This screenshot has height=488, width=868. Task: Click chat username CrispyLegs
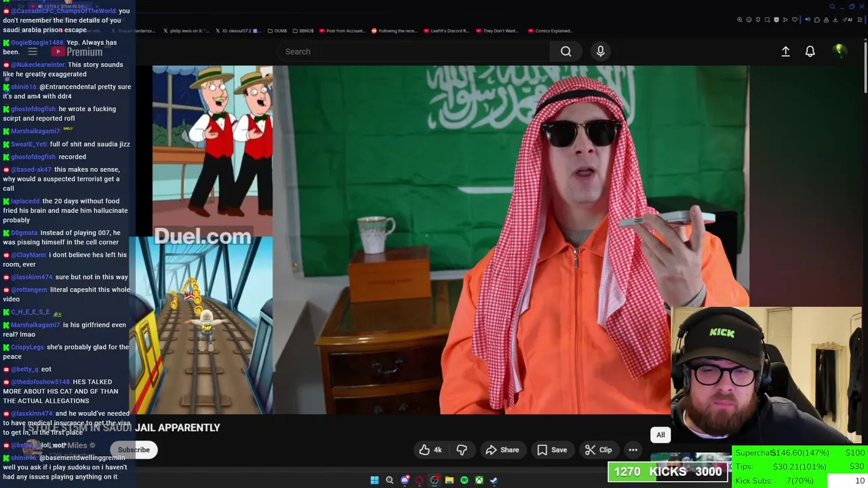tap(28, 347)
